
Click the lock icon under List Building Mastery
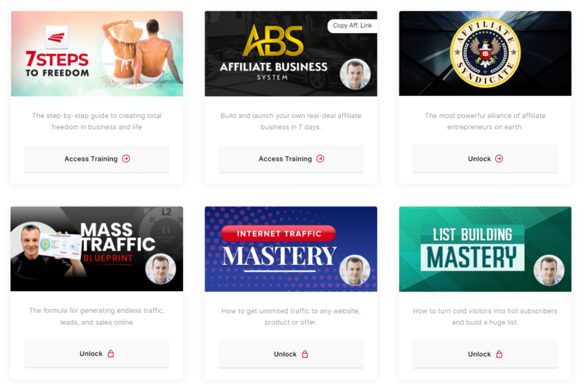[x=499, y=354]
